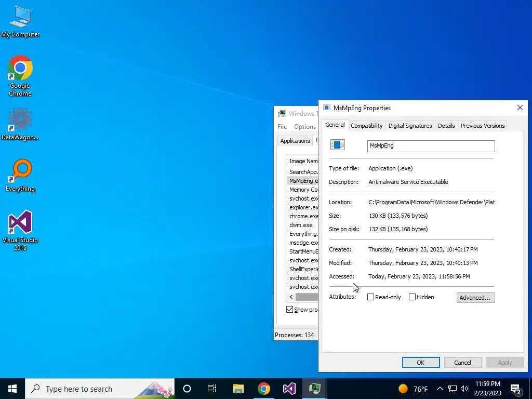Switch to Task Manager's Applications tab
532x399 pixels.
295,141
